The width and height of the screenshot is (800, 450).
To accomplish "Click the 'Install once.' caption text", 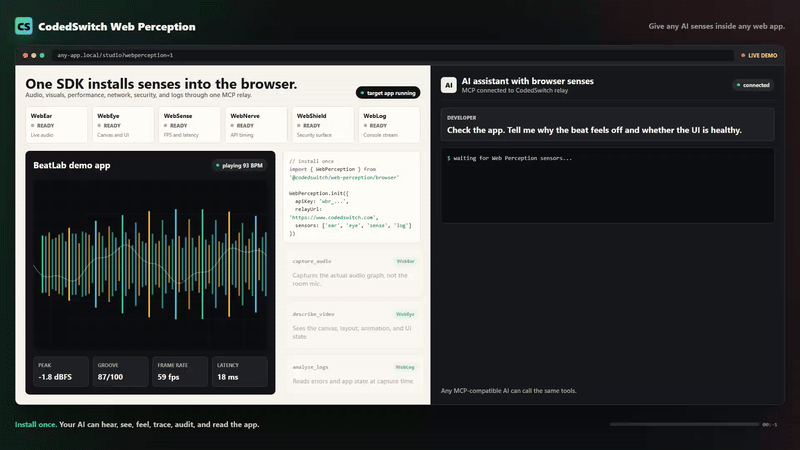I will tap(35, 424).
